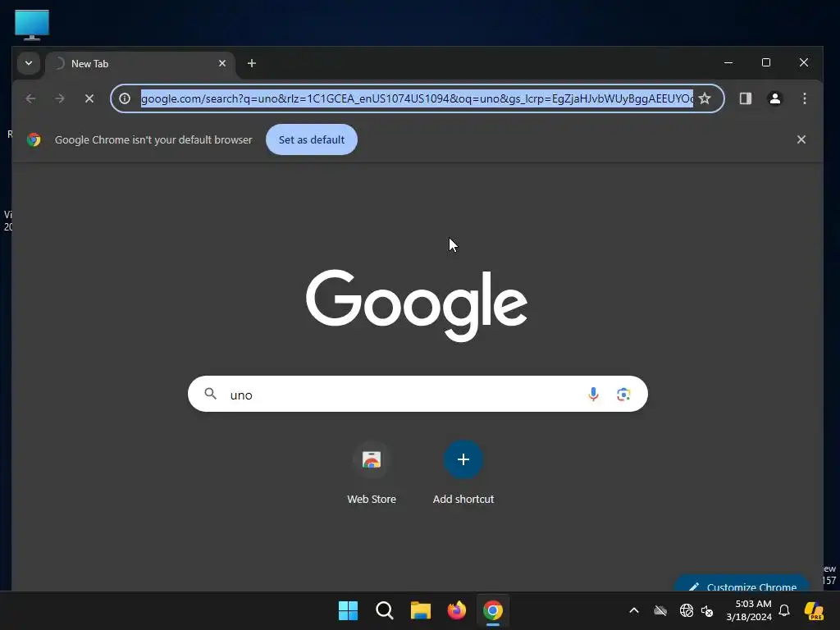
Task: Open a new tab with plus button
Action: coord(251,63)
